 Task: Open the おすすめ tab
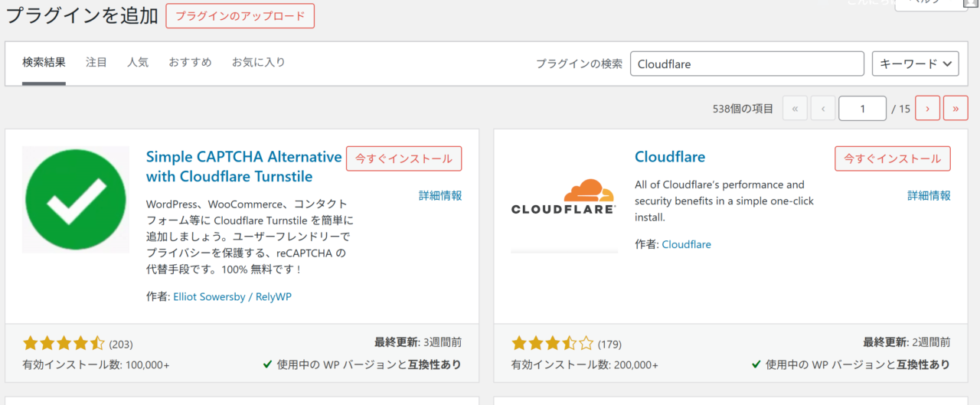[x=190, y=62]
